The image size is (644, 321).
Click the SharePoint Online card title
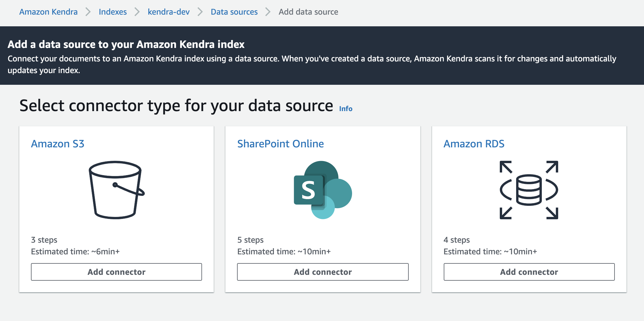pos(281,144)
